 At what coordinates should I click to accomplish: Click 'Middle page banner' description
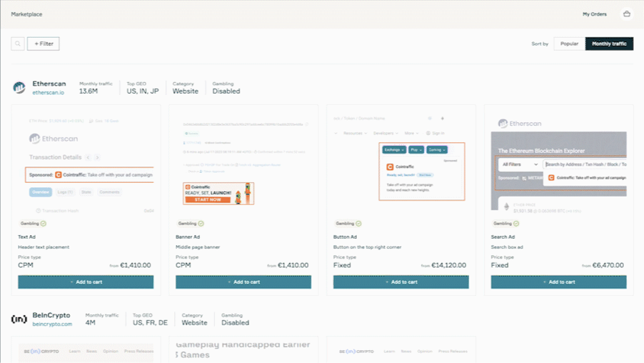[198, 247]
